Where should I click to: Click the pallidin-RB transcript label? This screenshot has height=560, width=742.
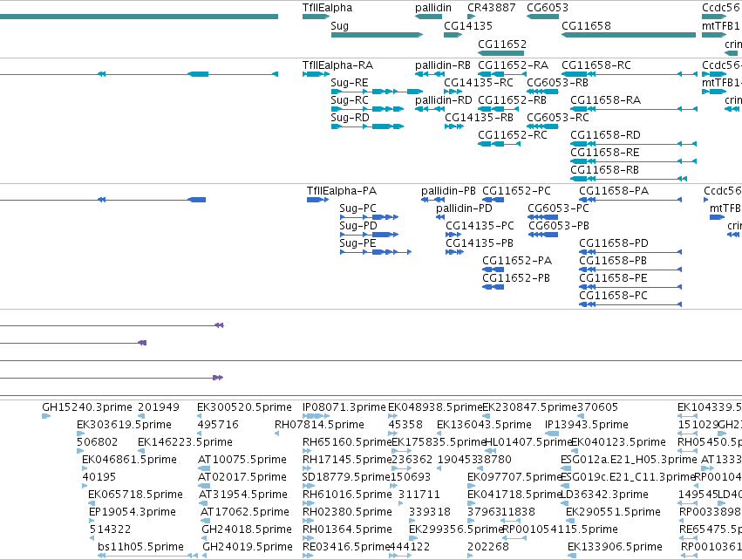pyautogui.click(x=442, y=65)
